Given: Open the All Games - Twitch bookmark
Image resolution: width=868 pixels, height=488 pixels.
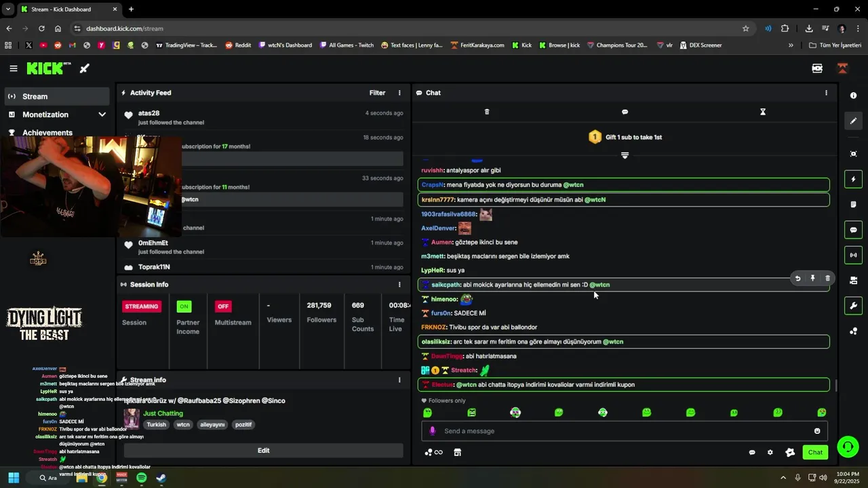Looking at the screenshot, I should pyautogui.click(x=346, y=45).
